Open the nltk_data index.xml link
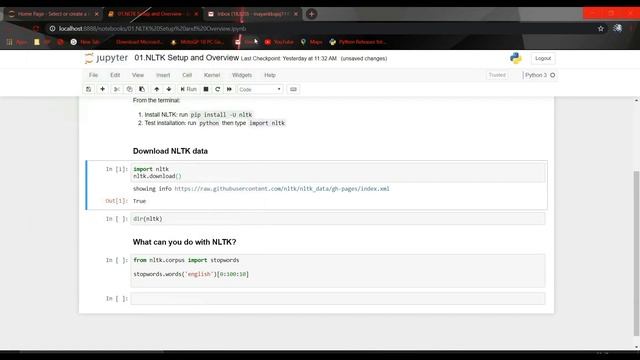This screenshot has height=360, width=640. (x=282, y=189)
